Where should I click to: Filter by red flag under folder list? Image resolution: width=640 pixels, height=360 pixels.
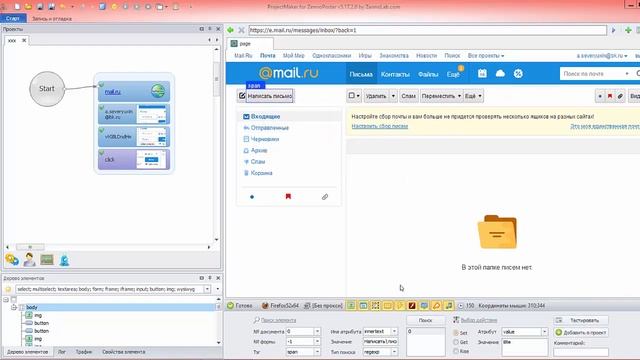(x=288, y=197)
